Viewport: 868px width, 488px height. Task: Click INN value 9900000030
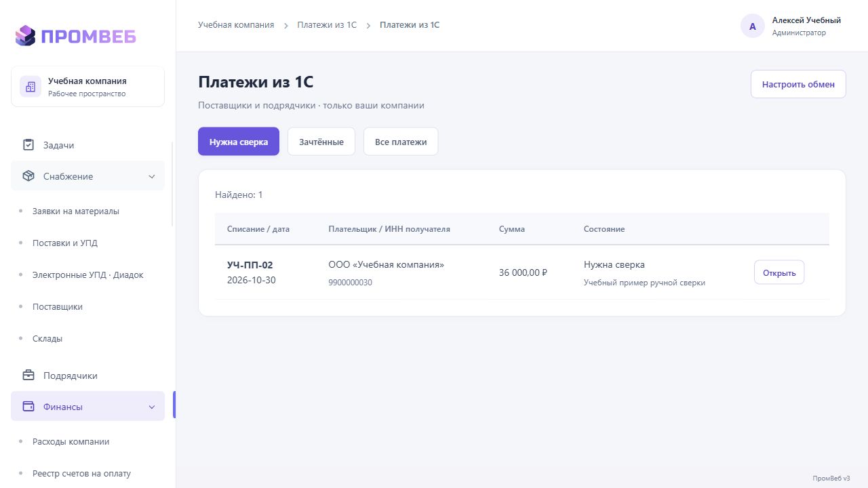point(350,283)
